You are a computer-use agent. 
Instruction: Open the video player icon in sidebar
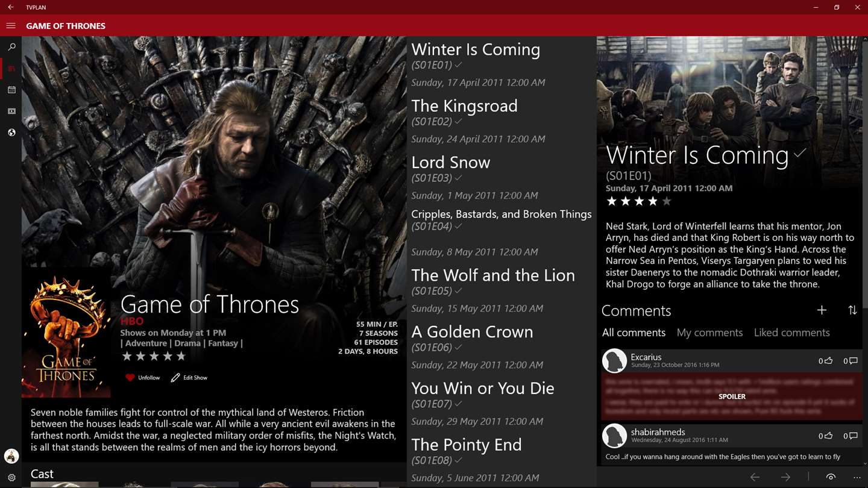11,111
